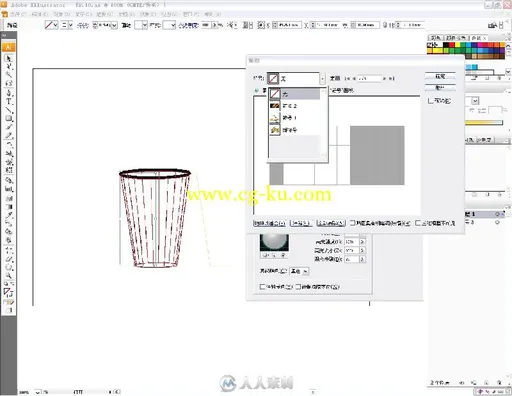Select the Column Graph tool

click(x=8, y=189)
